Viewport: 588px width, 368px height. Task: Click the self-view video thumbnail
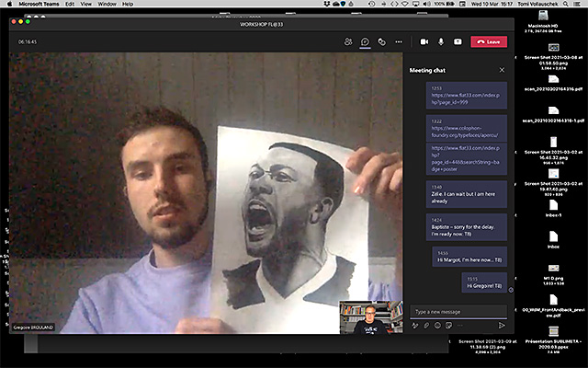(x=371, y=317)
